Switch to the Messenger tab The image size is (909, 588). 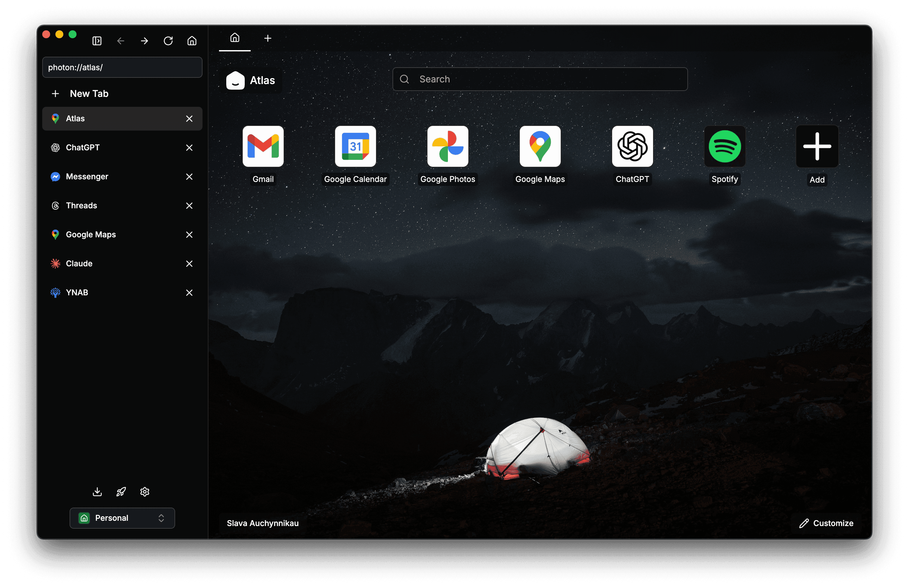(x=122, y=177)
